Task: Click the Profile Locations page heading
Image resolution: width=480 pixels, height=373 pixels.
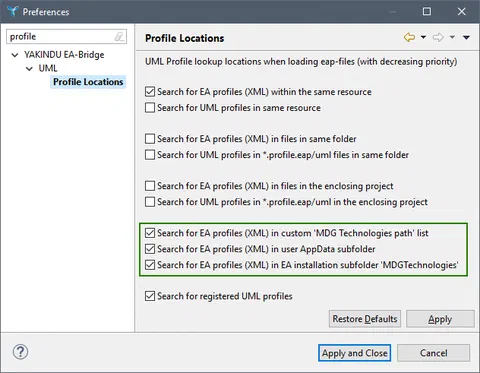Action: pyautogui.click(x=185, y=38)
